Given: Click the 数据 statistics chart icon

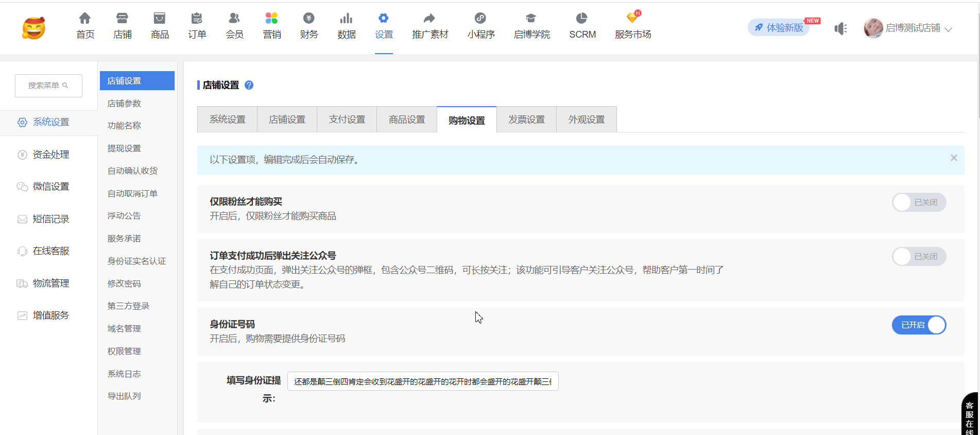Looking at the screenshot, I should tap(346, 19).
